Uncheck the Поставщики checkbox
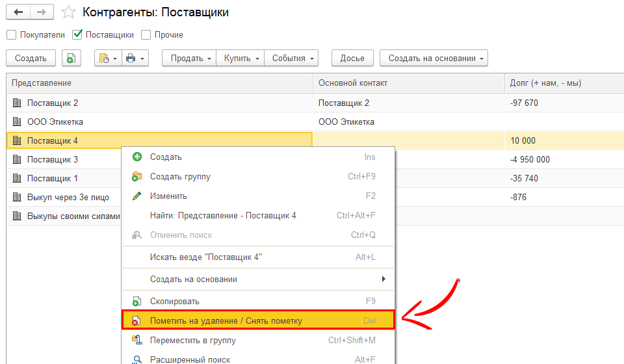624x364 pixels. (78, 35)
